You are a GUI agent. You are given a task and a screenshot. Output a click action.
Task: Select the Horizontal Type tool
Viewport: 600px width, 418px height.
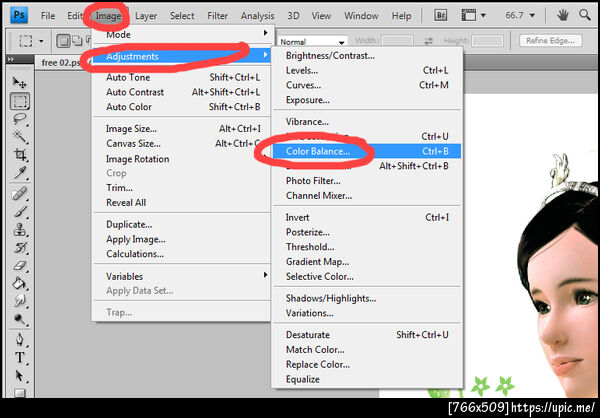[x=19, y=358]
